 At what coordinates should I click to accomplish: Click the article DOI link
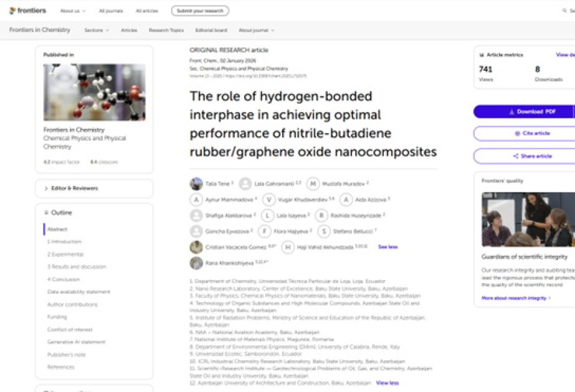pyautogui.click(x=266, y=76)
